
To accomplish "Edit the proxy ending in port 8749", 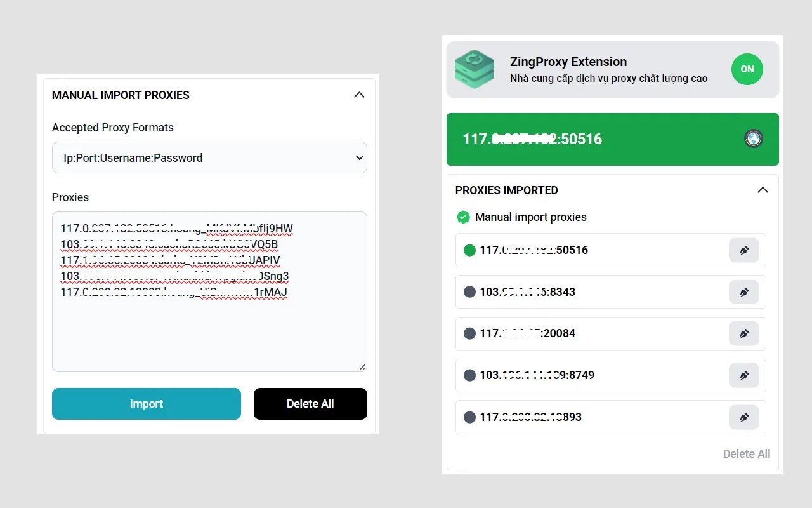I will (x=743, y=375).
